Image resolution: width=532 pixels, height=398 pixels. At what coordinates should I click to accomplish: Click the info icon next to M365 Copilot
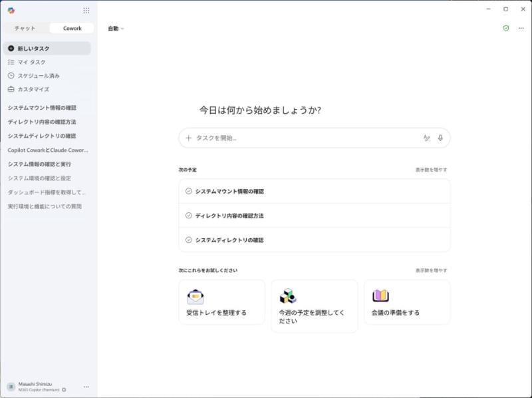coord(64,390)
